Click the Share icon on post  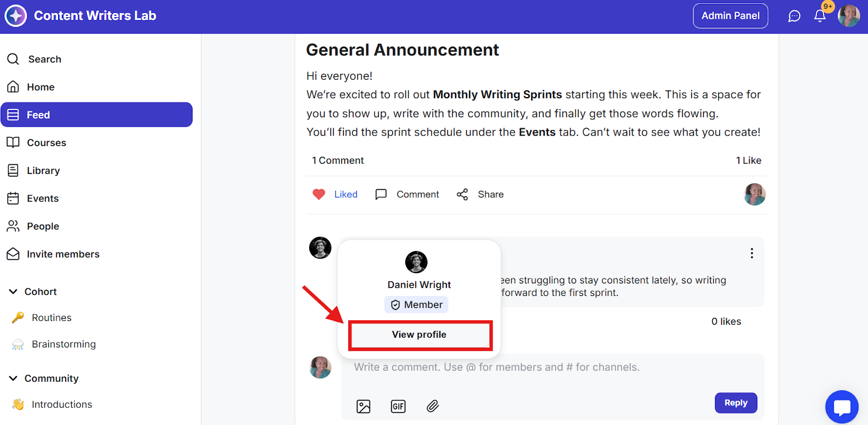(x=462, y=195)
